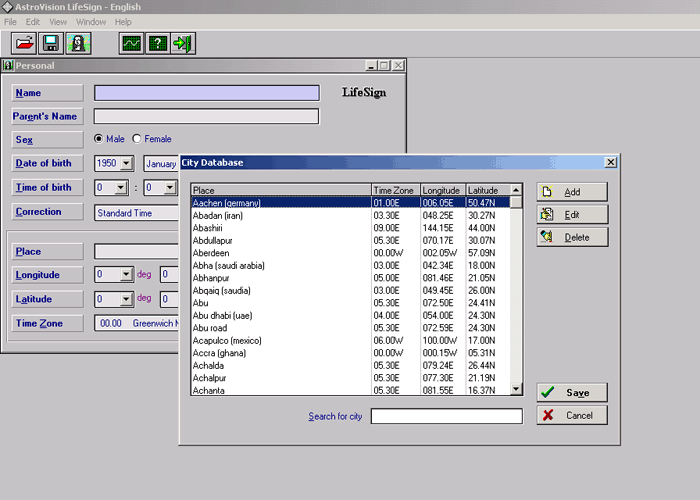Click the Correction label button
Image resolution: width=700 pixels, height=500 pixels.
click(x=47, y=211)
